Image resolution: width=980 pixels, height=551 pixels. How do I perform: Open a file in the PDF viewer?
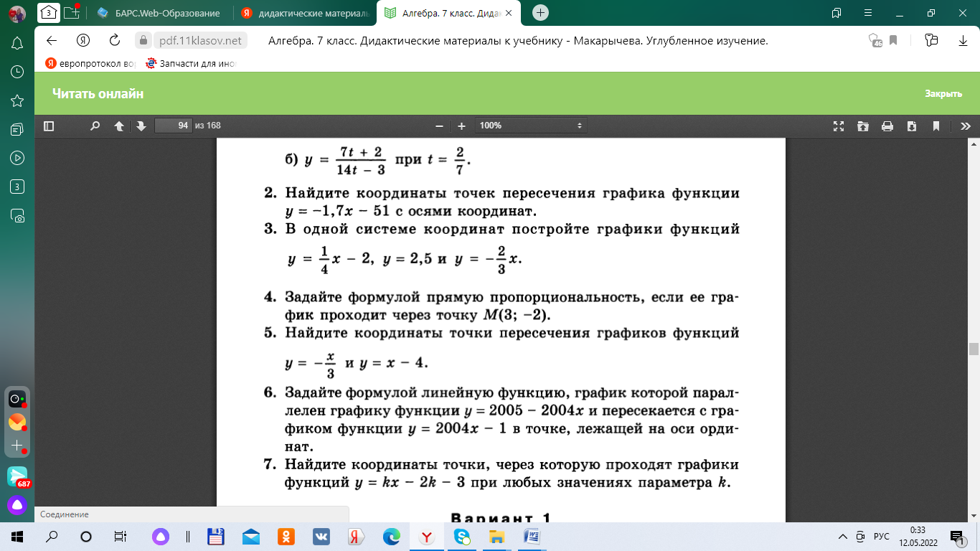(862, 126)
